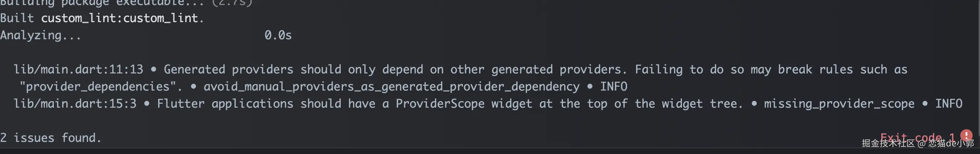Open lib/main.dart:15:3 file location link

[75, 104]
